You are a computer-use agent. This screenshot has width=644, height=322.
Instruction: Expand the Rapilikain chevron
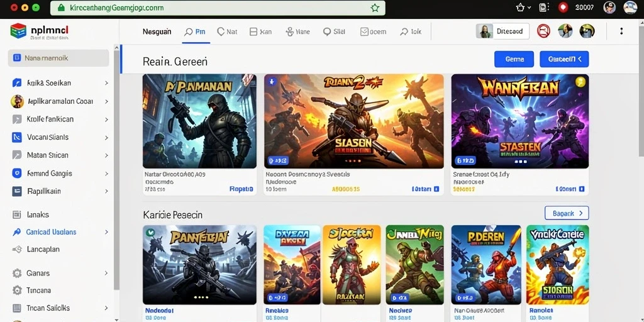coord(106,191)
